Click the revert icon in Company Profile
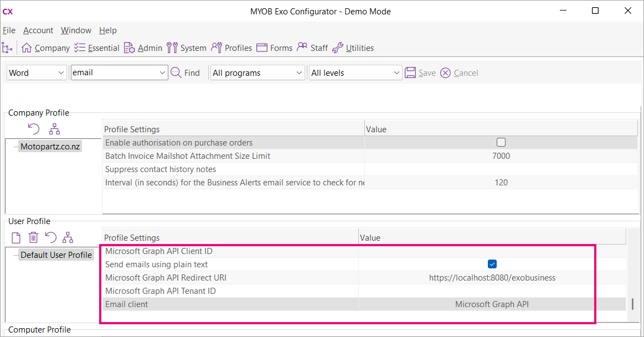 (34, 128)
